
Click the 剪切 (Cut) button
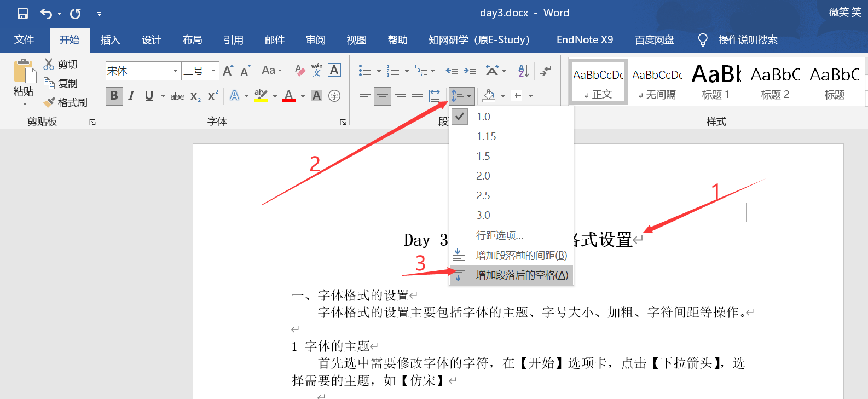(x=61, y=65)
